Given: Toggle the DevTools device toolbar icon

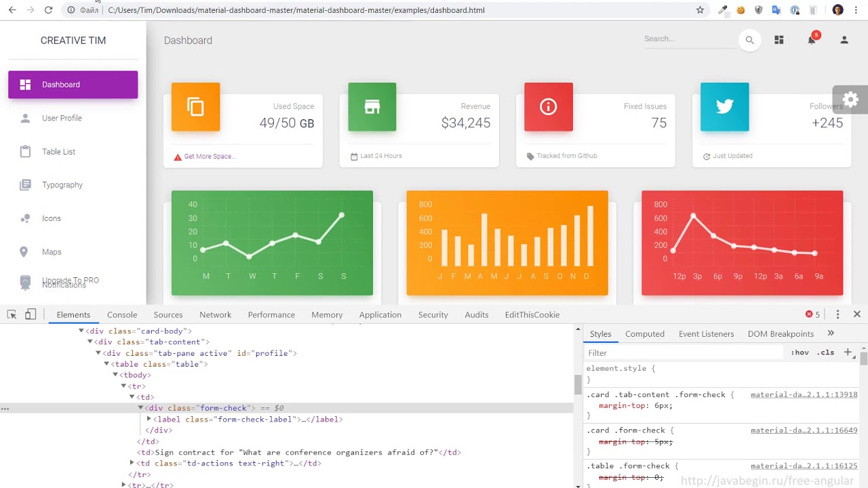Looking at the screenshot, I should 31,314.
